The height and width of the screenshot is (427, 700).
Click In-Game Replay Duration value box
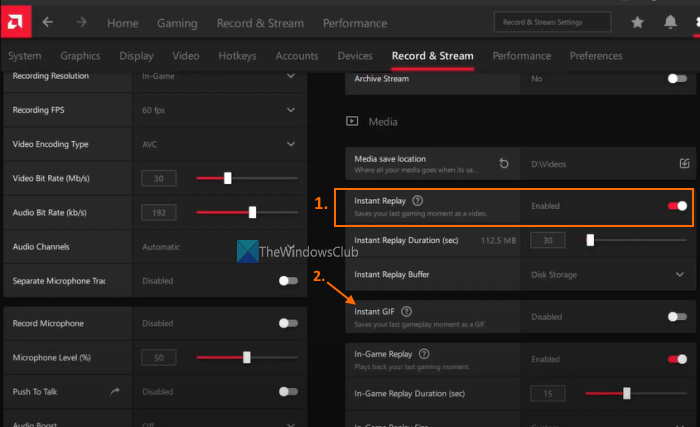click(x=548, y=394)
